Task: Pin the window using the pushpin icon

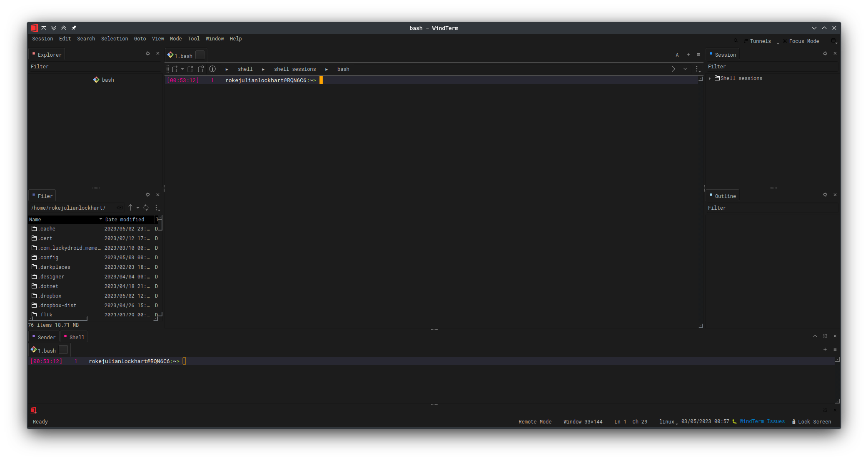Action: [x=74, y=28]
